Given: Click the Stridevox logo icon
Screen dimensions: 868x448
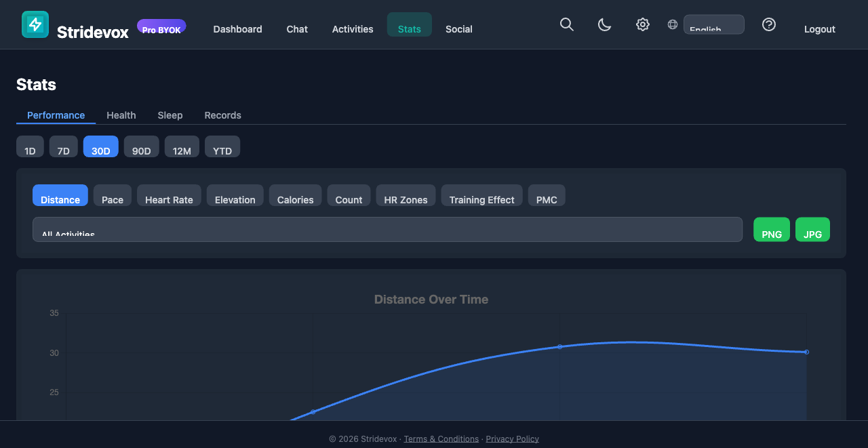Looking at the screenshot, I should (x=35, y=24).
